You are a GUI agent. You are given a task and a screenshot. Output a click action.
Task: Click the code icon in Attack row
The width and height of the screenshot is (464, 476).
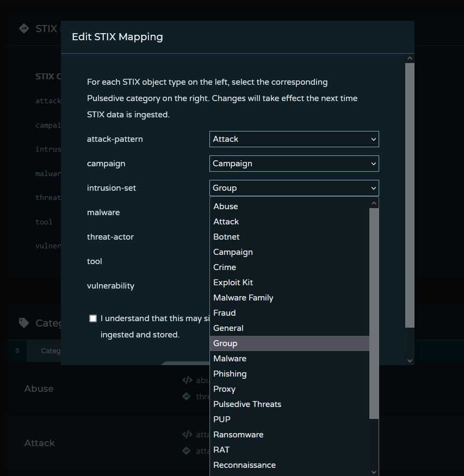click(187, 434)
